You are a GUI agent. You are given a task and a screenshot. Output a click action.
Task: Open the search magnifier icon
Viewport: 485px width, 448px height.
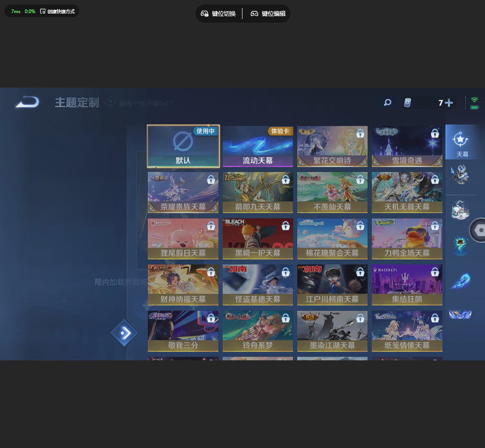click(x=388, y=102)
